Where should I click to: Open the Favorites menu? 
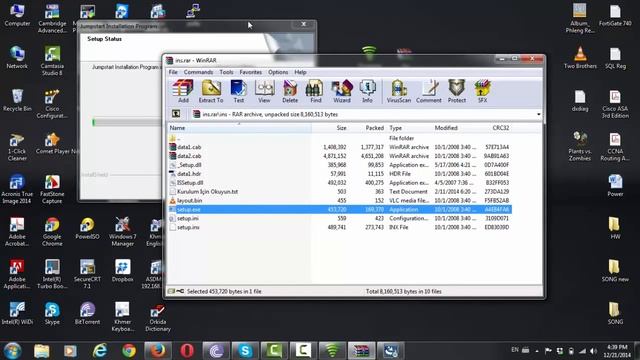[x=251, y=72]
